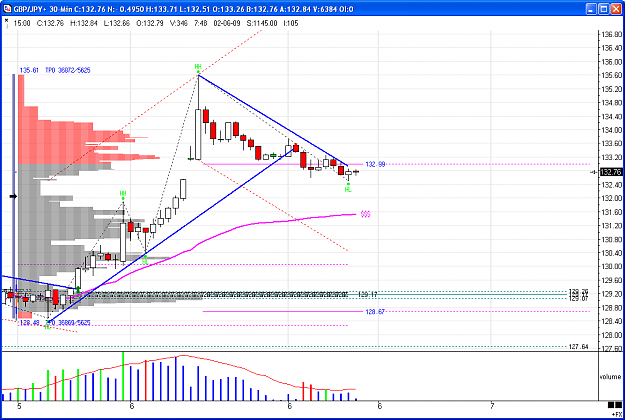Click the I:105 readout
This screenshot has width=625, height=420.
pos(291,23)
